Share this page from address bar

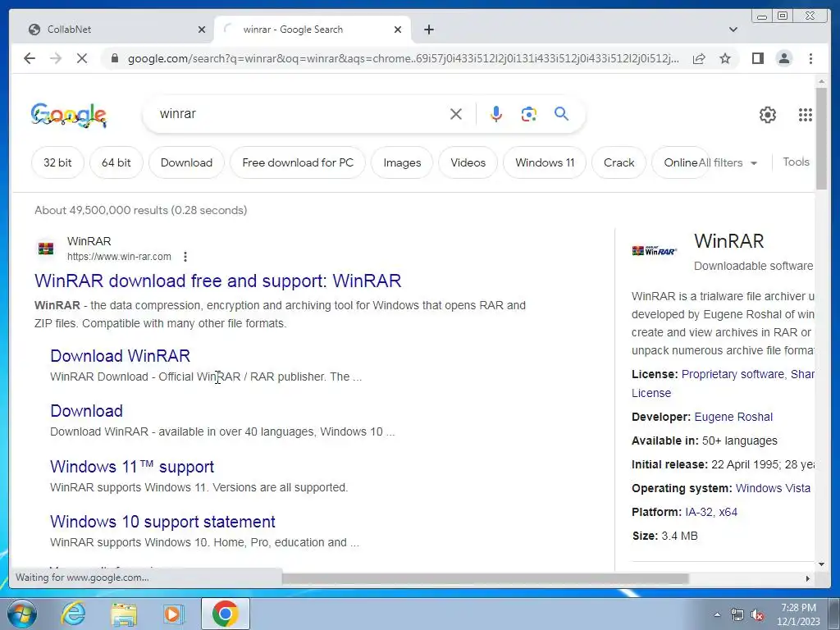[x=699, y=58]
